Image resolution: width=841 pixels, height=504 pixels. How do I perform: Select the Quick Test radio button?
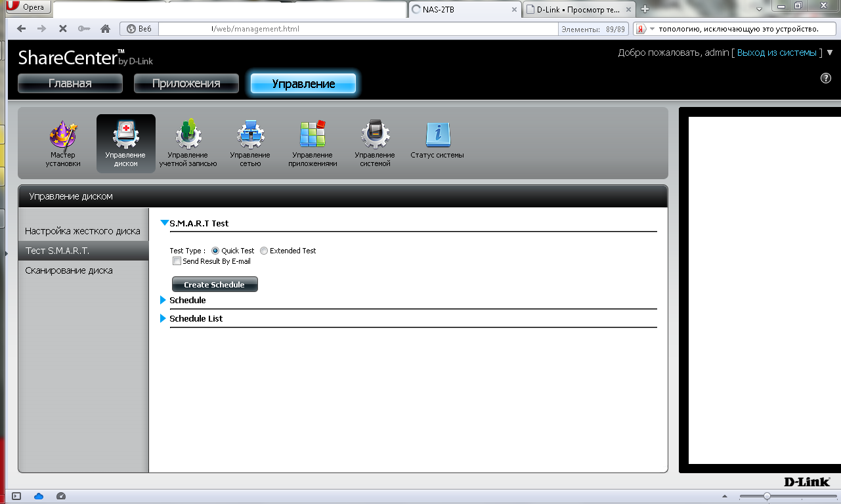click(x=215, y=251)
